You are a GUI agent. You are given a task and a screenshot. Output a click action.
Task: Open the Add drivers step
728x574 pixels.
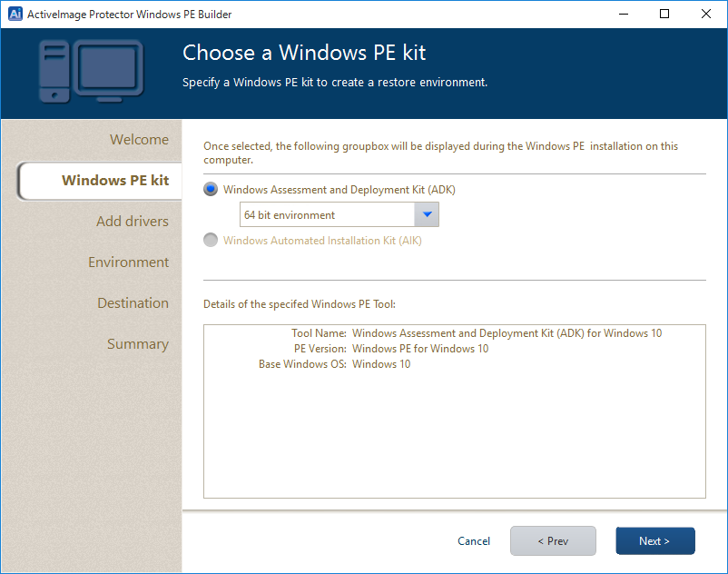tap(133, 222)
